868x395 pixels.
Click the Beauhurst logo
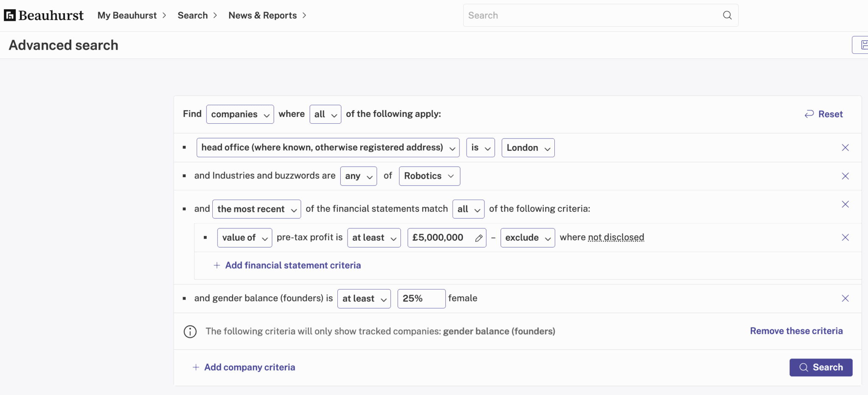pos(44,15)
